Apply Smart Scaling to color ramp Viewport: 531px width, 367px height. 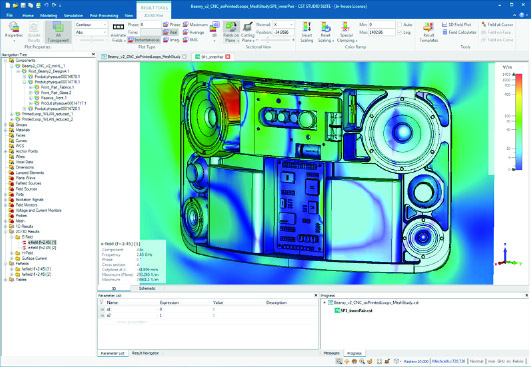pyautogui.click(x=307, y=32)
